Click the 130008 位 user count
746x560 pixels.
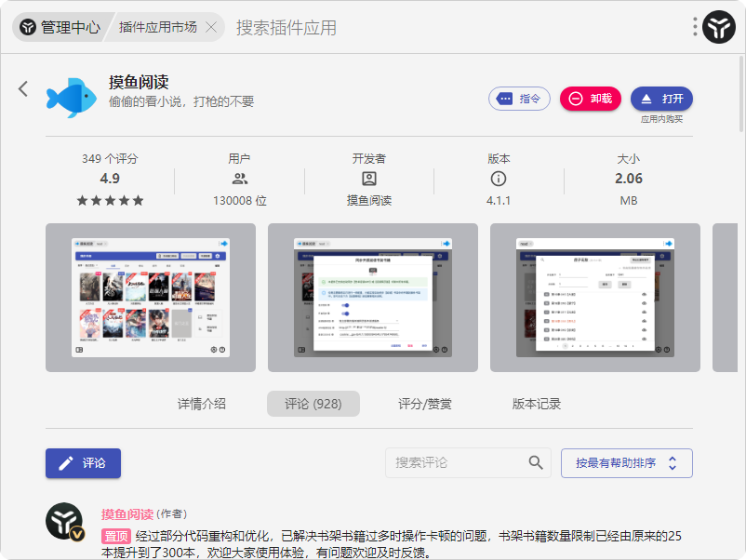click(240, 200)
